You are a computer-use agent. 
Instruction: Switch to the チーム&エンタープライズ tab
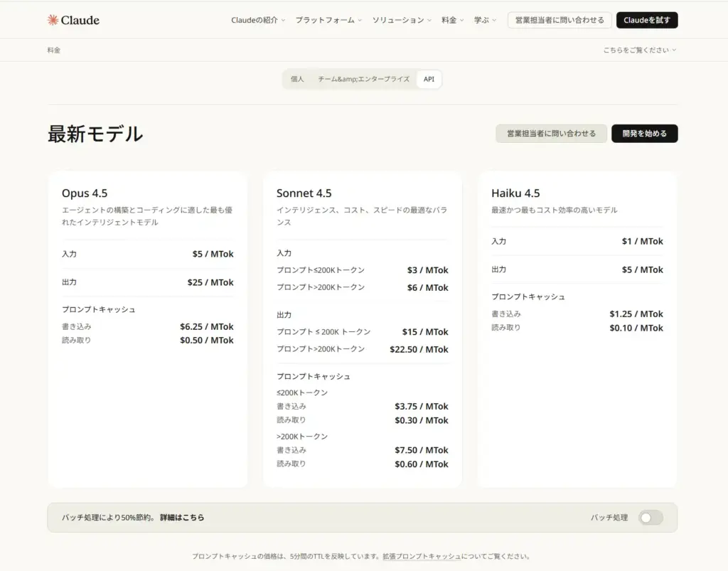(x=363, y=79)
